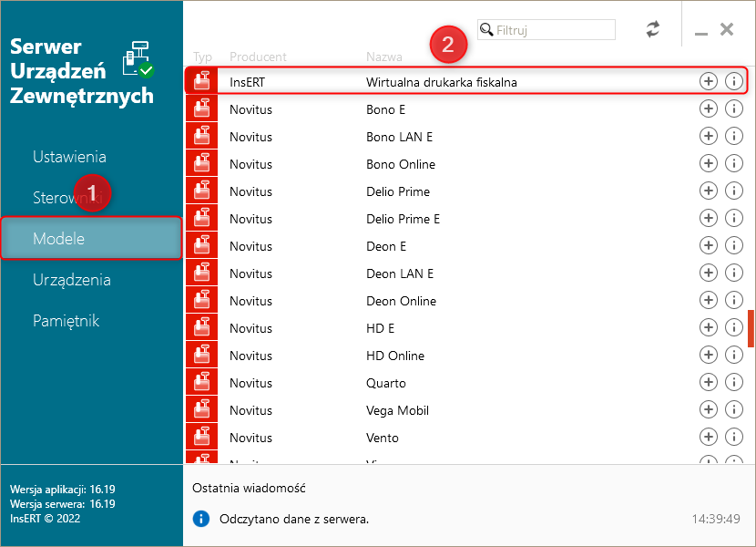
Task: Sort by the Nazwa column header
Action: click(x=383, y=57)
